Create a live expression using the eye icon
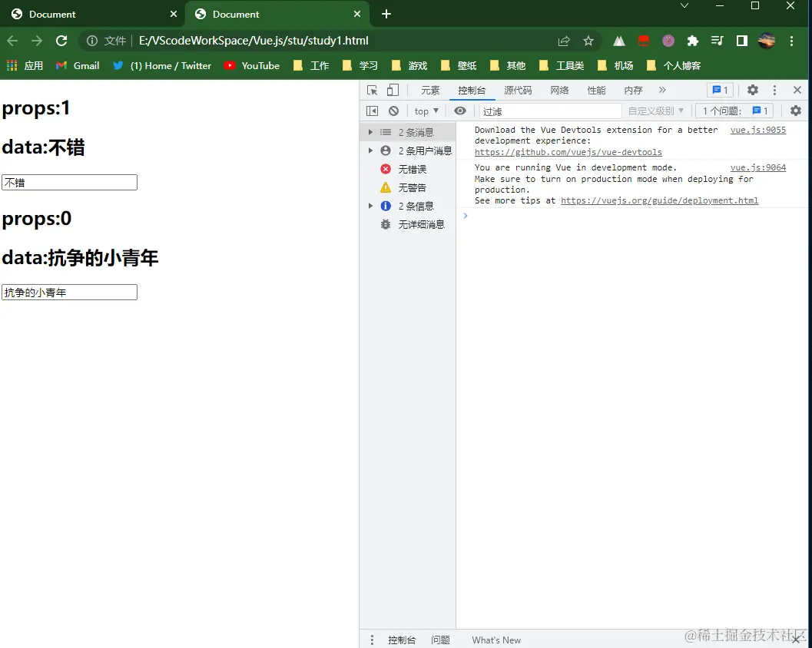812x648 pixels. click(x=460, y=111)
